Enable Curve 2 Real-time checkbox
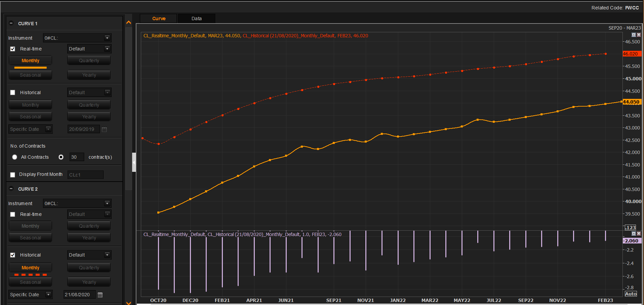The image size is (644, 305). (13, 214)
